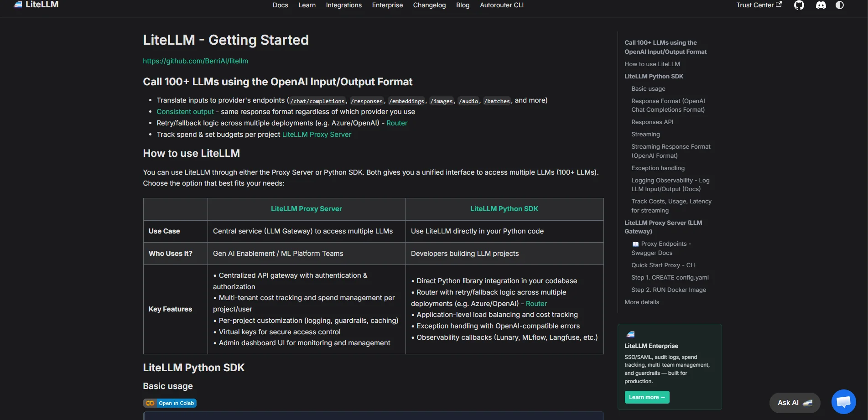The height and width of the screenshot is (420, 868).
Task: Jump to Response Format TOC entry
Action: pos(668,105)
